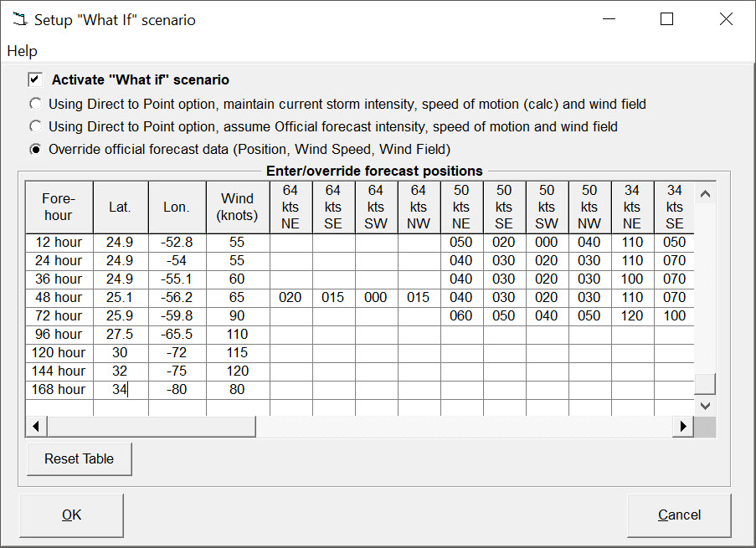Select the '36 hour' row label

59,279
